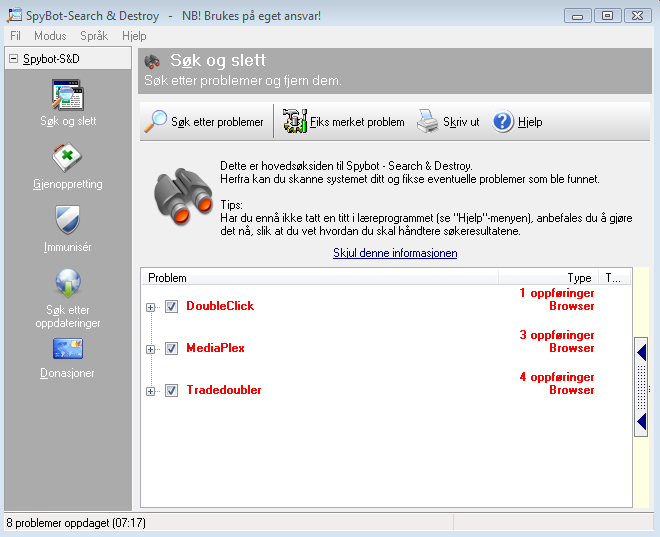Click the Skriv ut button label
Screen dimensions: 660x537
(x=461, y=122)
